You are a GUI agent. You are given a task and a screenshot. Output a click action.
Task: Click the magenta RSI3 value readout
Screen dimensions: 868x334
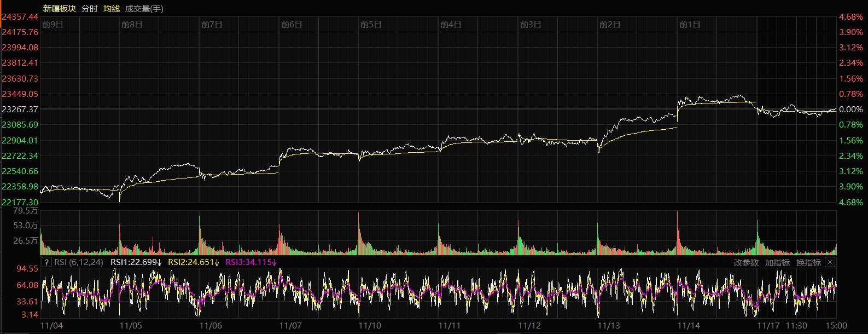tap(251, 262)
